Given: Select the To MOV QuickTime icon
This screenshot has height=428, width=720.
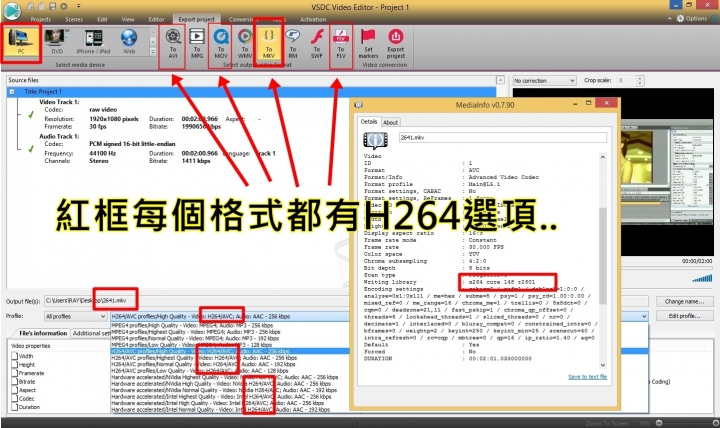Looking at the screenshot, I should (x=221, y=44).
